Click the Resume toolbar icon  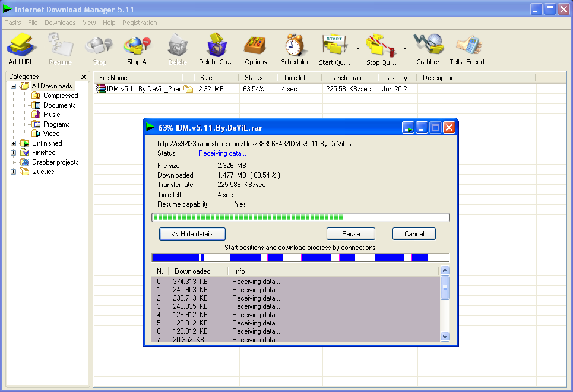[60, 49]
